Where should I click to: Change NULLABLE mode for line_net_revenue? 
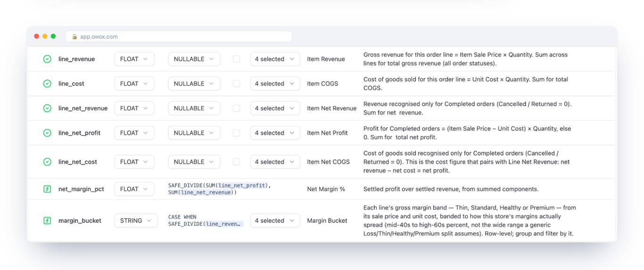(194, 108)
